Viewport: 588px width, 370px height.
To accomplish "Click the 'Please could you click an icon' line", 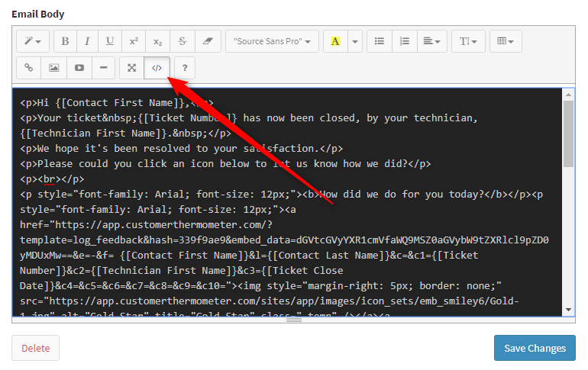I will pyautogui.click(x=225, y=164).
